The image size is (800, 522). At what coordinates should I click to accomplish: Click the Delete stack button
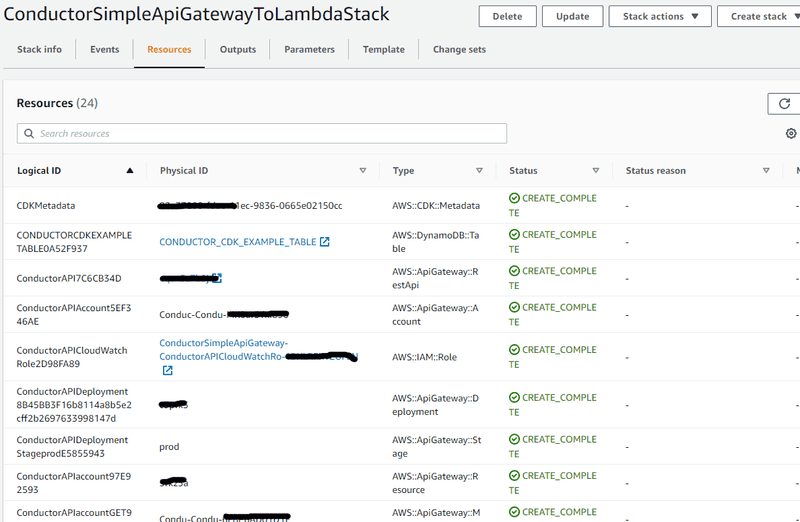coord(508,16)
